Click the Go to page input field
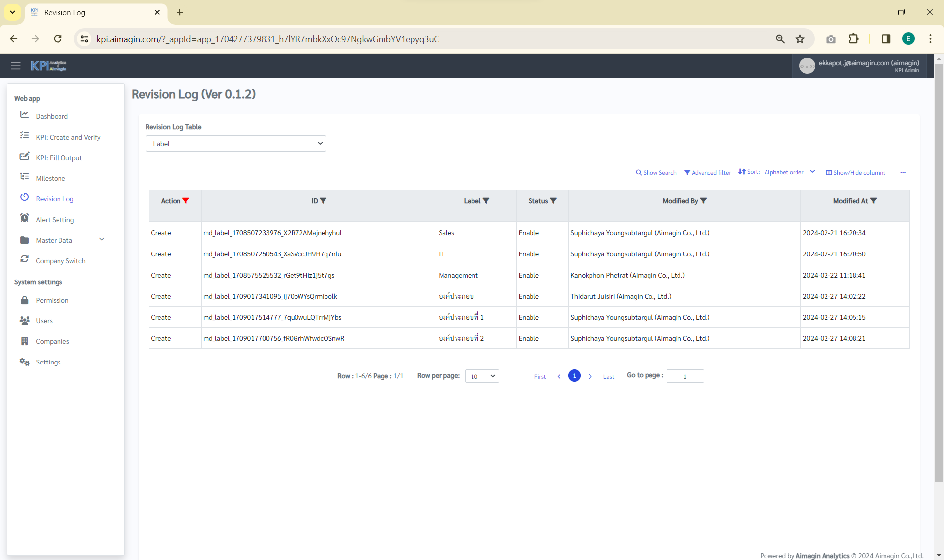944x560 pixels. [x=685, y=376]
